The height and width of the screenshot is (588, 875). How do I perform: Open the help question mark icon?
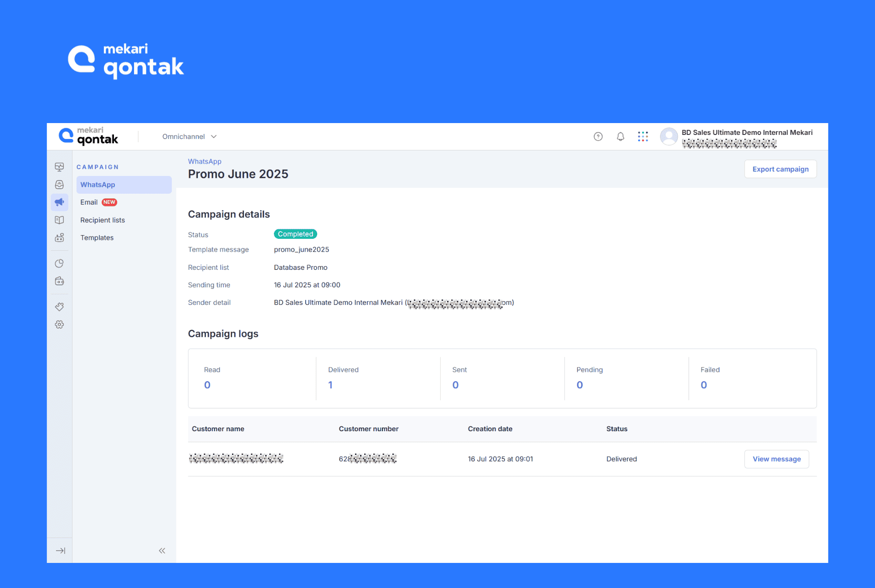coord(598,137)
